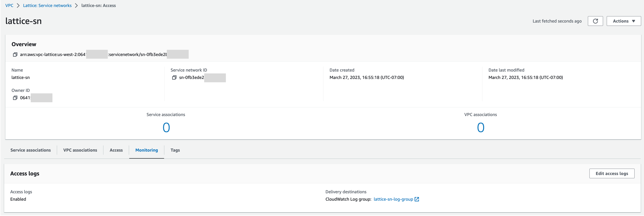
Task: Expand the Actions dropdown for lattice-sn
Action: [x=623, y=21]
